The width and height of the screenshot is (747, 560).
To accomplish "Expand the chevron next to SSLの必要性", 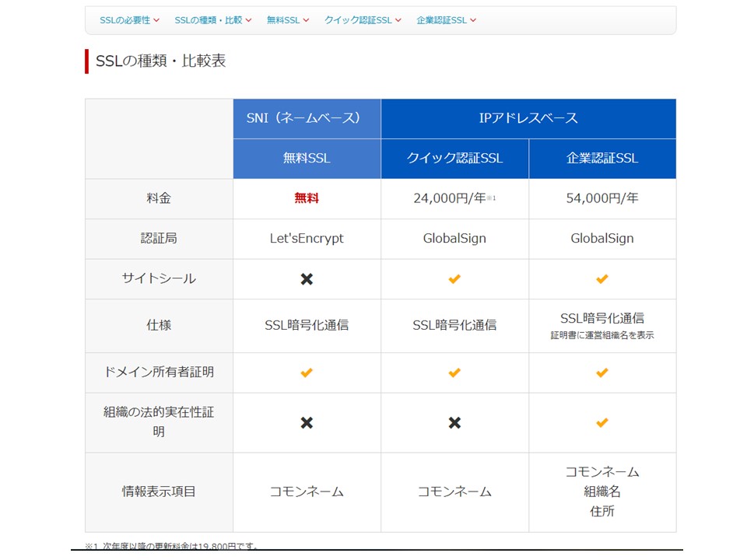I will pos(156,20).
